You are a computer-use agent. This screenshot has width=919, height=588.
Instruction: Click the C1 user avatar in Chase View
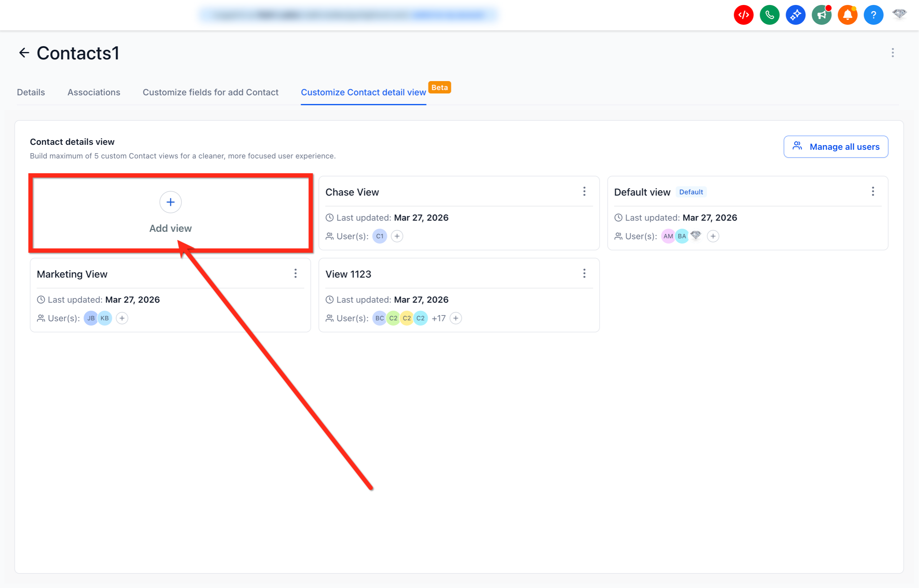[379, 236]
